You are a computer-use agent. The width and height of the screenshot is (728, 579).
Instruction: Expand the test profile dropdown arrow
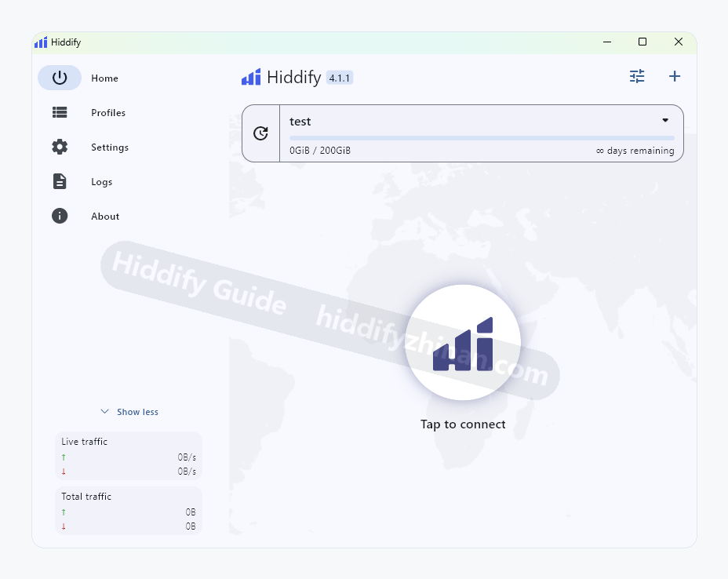[x=665, y=120]
